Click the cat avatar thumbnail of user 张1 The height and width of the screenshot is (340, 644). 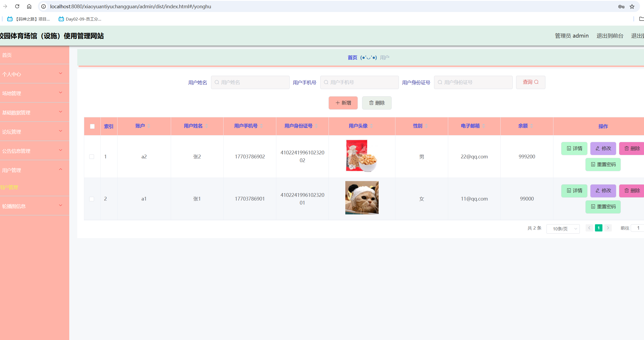tap(362, 198)
